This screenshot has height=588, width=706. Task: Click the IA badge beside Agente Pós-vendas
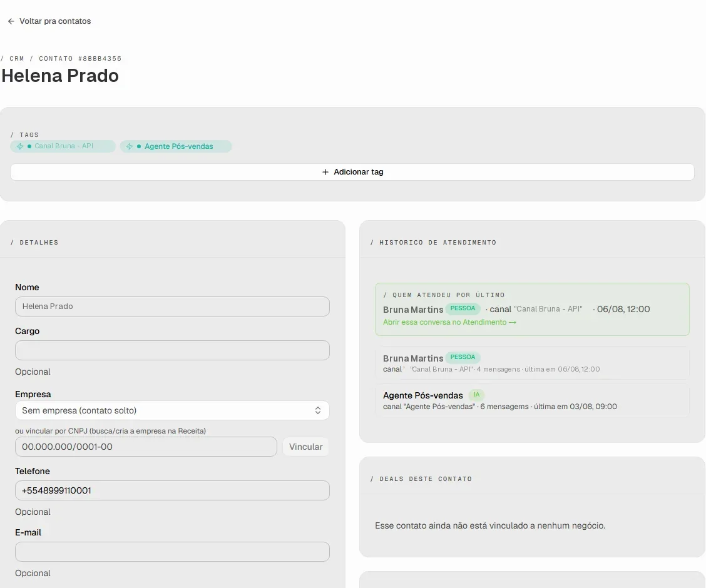pyautogui.click(x=476, y=395)
